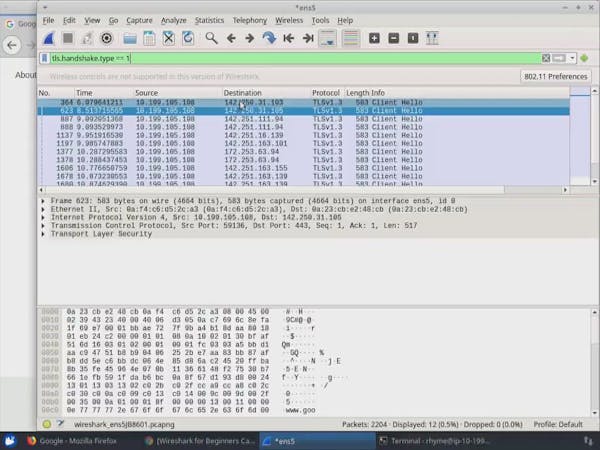Sort by the Source column header
Viewport: 600px width, 450px height.
click(x=178, y=93)
